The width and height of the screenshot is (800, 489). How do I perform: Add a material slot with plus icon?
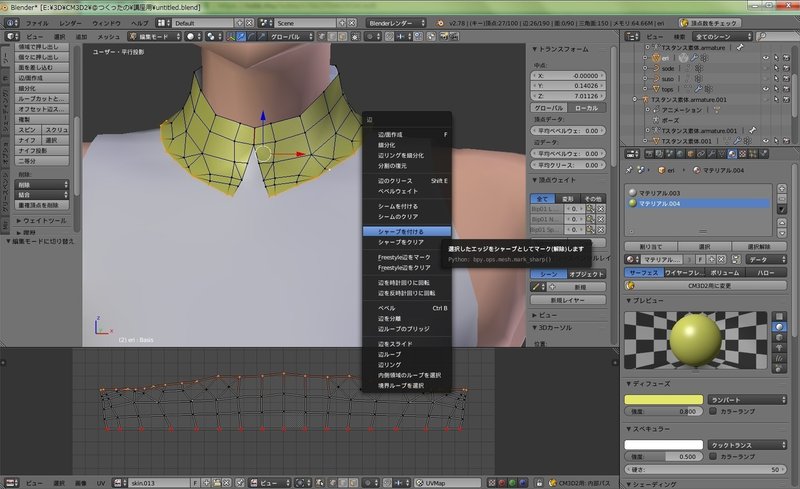(782, 188)
